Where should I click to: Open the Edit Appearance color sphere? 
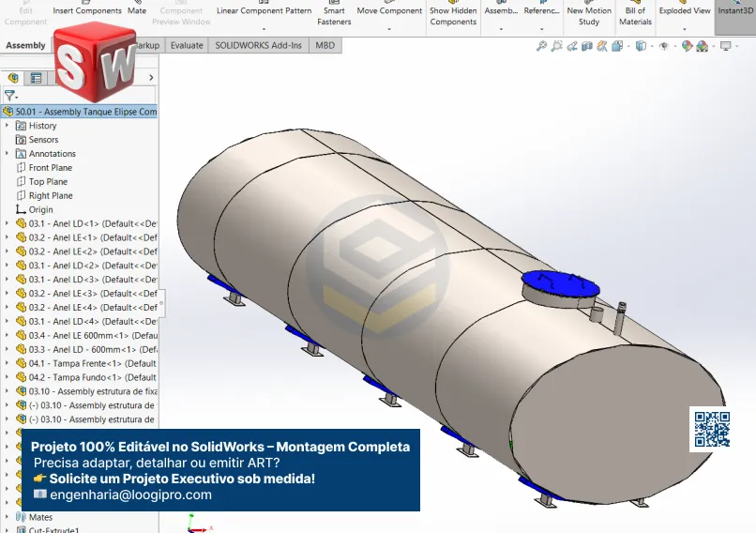[x=688, y=46]
